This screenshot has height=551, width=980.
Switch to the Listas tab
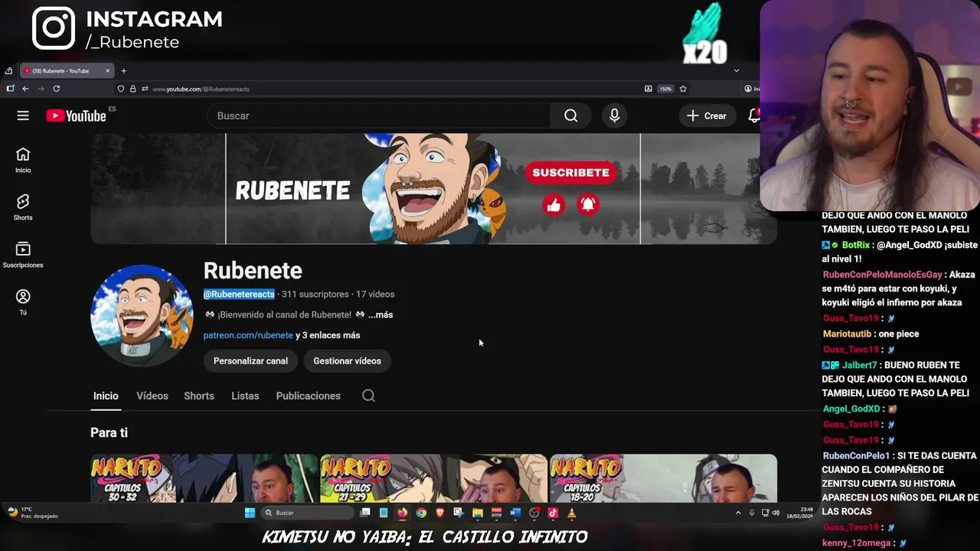tap(245, 396)
